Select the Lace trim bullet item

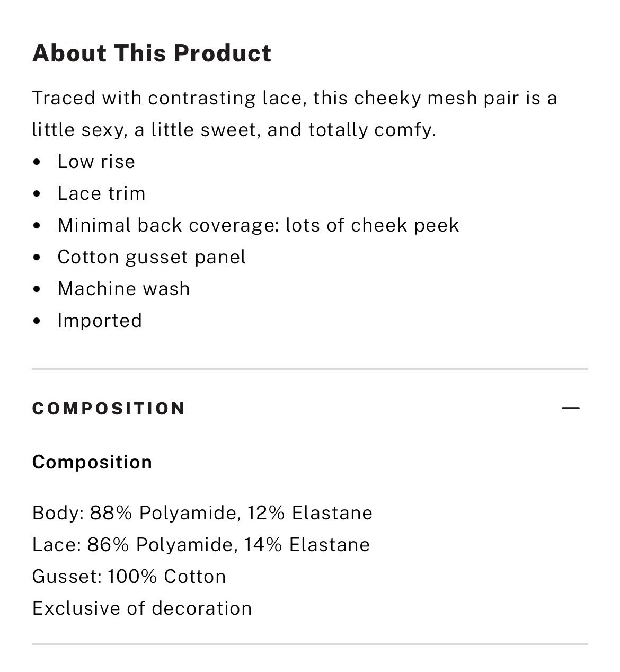pyautogui.click(x=101, y=193)
